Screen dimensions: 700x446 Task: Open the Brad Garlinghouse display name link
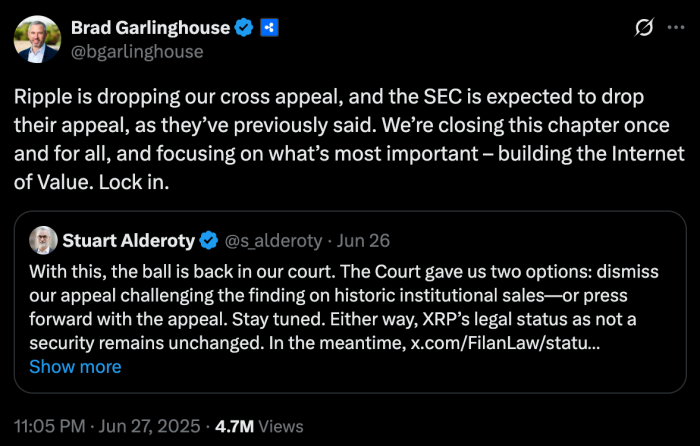coord(150,28)
